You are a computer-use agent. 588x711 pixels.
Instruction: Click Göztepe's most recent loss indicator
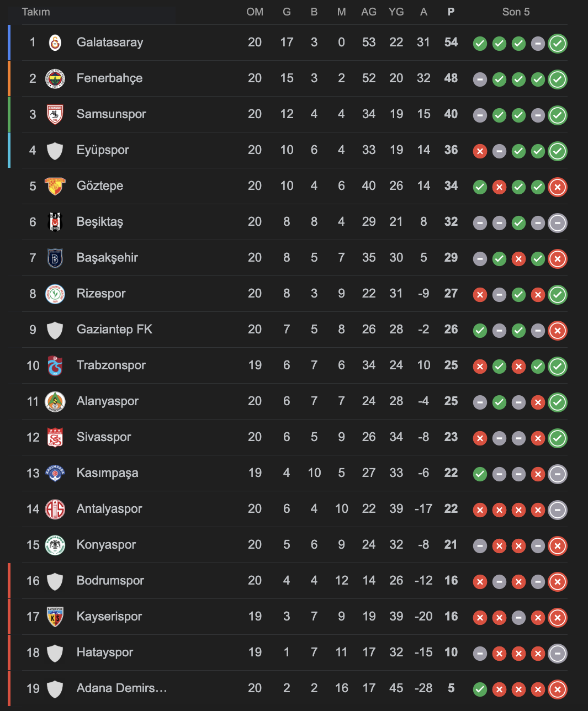pos(558,187)
